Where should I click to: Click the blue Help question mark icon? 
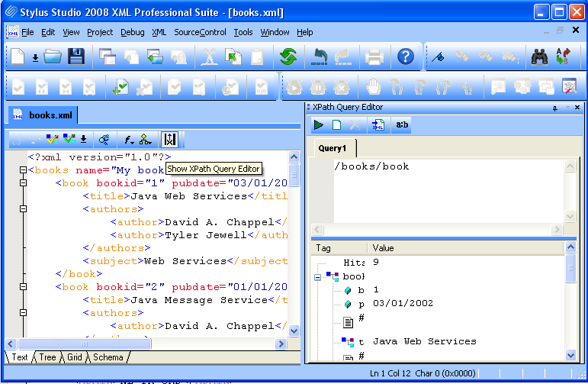tap(406, 56)
